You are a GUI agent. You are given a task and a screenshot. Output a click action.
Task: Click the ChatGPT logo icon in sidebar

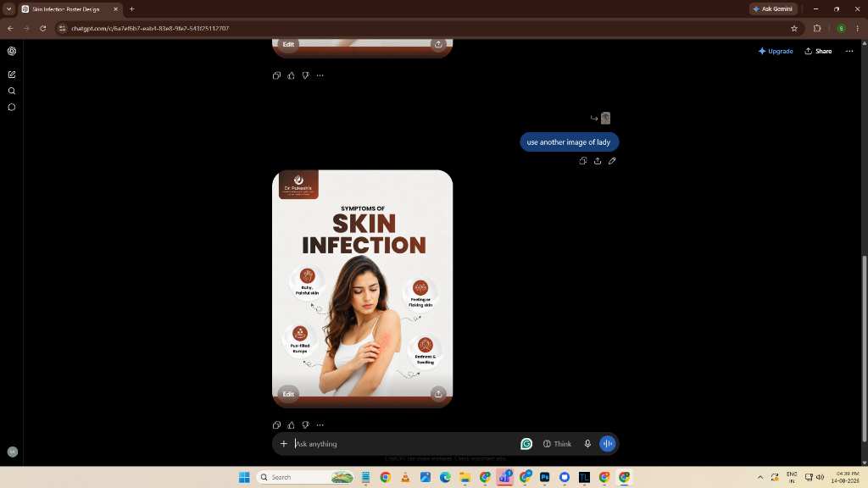[x=12, y=51]
